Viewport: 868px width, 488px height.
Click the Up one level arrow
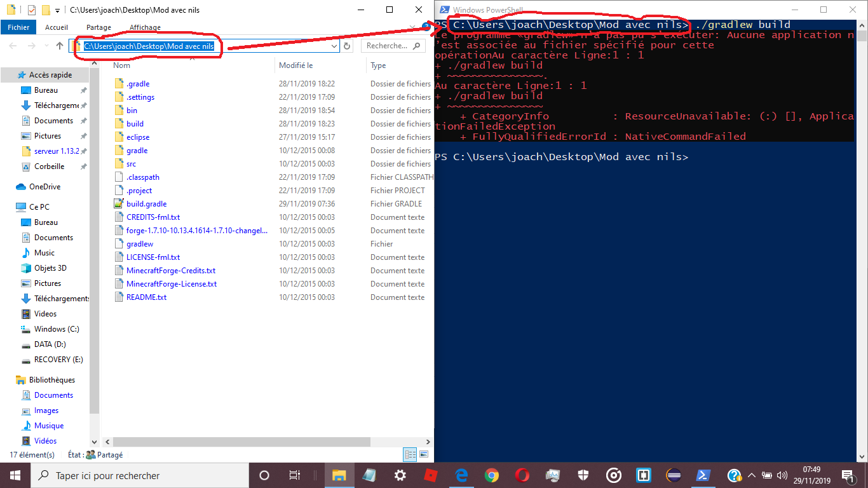click(60, 46)
